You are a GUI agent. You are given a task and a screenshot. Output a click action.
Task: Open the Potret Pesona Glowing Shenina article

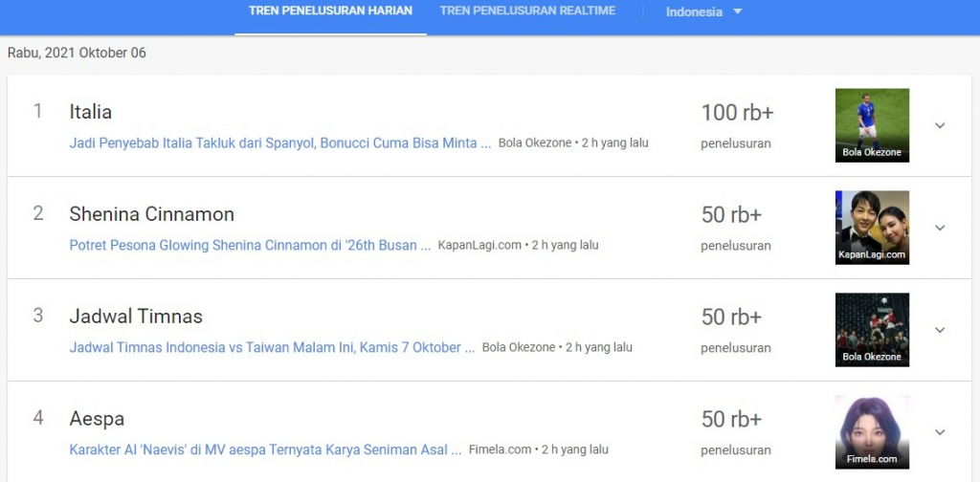[250, 246]
